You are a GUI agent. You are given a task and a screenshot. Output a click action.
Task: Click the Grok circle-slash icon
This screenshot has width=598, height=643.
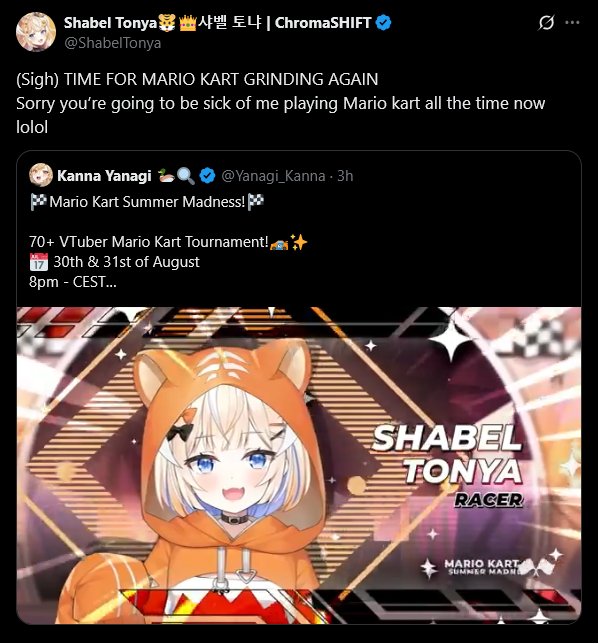[x=546, y=23]
